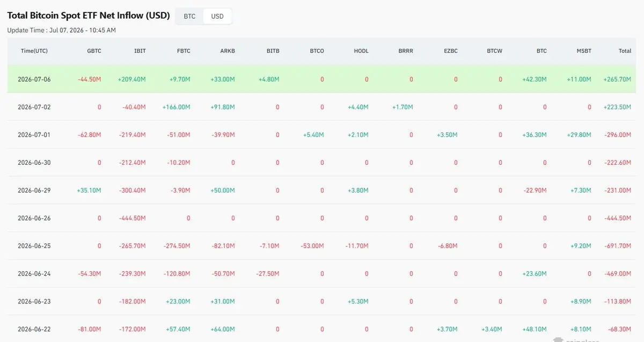Click the -44.50M GBTC value
644x342 pixels.
pyautogui.click(x=90, y=79)
